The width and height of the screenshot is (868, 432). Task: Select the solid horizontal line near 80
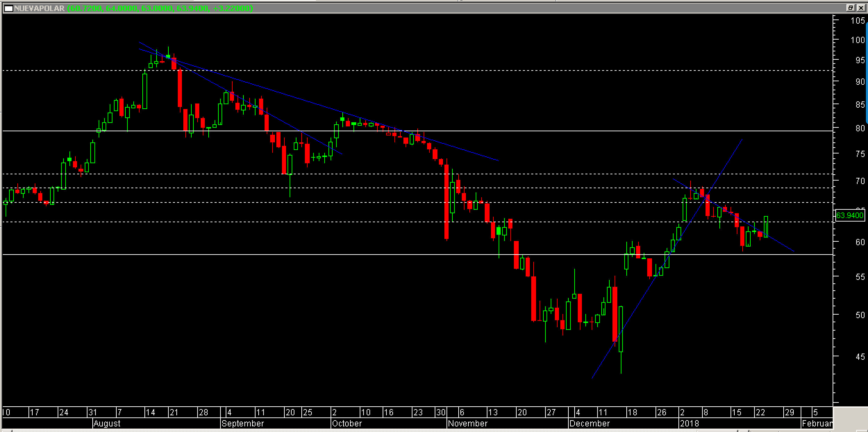click(x=418, y=131)
